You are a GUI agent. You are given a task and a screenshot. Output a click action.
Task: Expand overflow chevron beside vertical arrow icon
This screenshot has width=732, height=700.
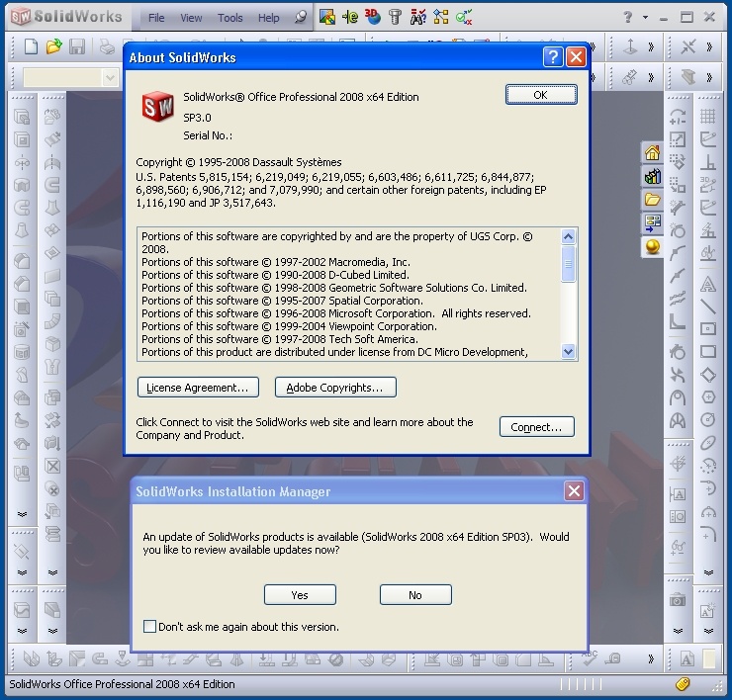(x=651, y=47)
